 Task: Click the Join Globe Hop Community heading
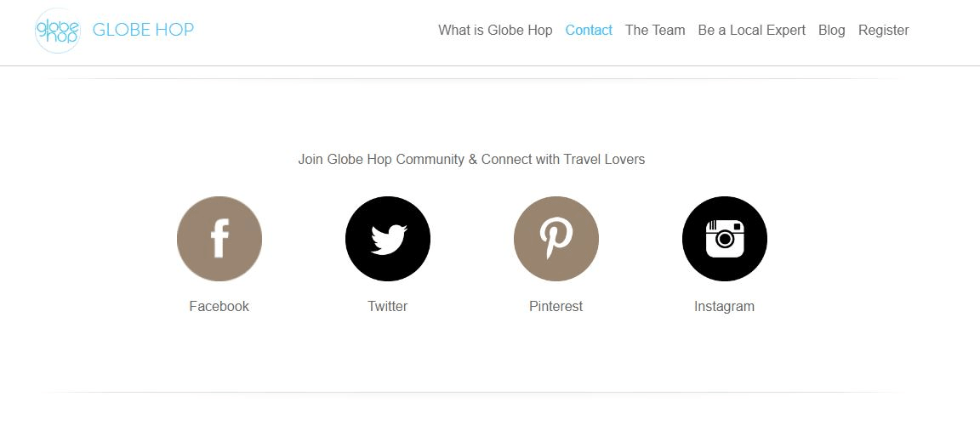tap(471, 159)
